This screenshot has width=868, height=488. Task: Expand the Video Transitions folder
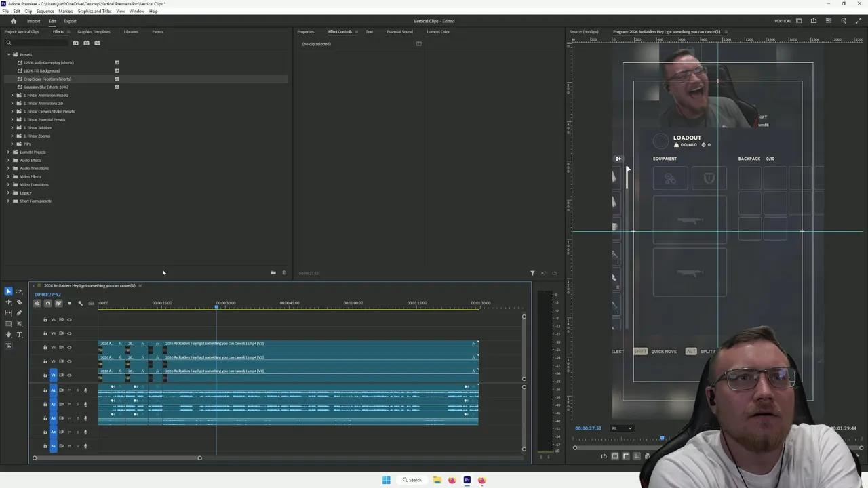point(9,184)
